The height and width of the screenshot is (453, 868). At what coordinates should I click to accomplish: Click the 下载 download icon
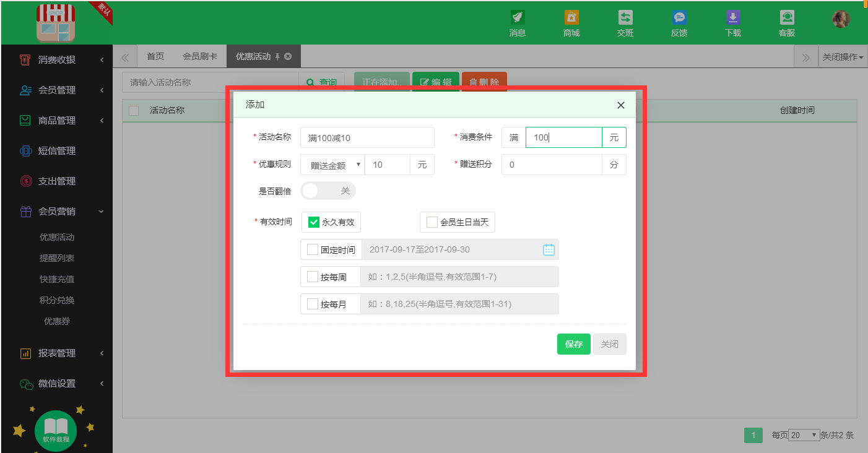(733, 17)
